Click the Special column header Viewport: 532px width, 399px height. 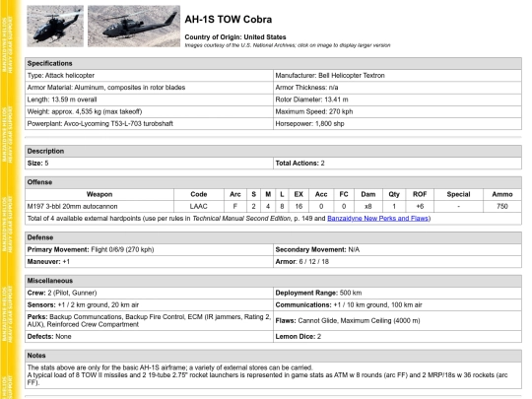point(458,194)
